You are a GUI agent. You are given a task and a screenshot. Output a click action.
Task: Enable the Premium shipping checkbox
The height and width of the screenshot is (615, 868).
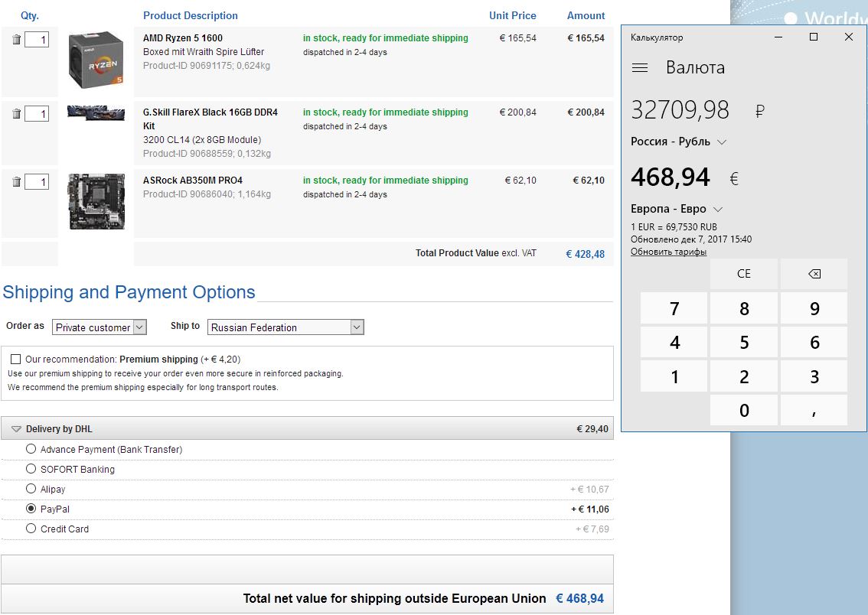tap(15, 359)
